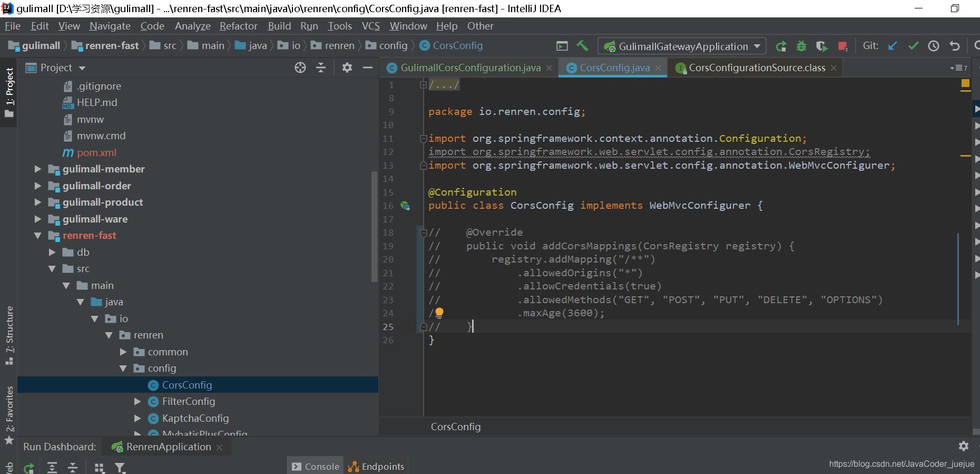Viewport: 980px width, 474px height.
Task: Expand the gulimall-ware module
Action: coord(38,219)
